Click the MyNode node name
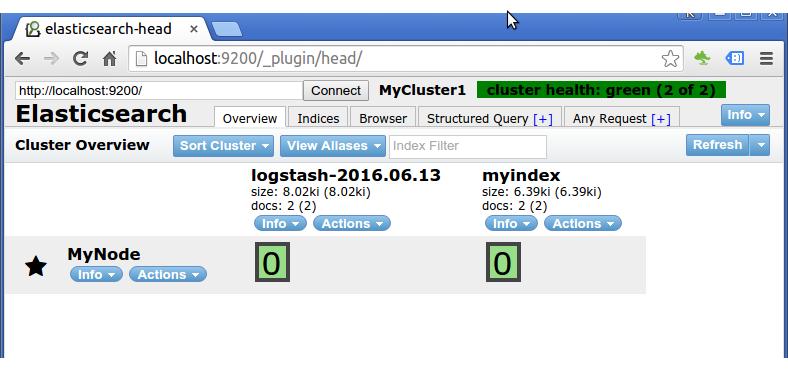 coord(104,254)
